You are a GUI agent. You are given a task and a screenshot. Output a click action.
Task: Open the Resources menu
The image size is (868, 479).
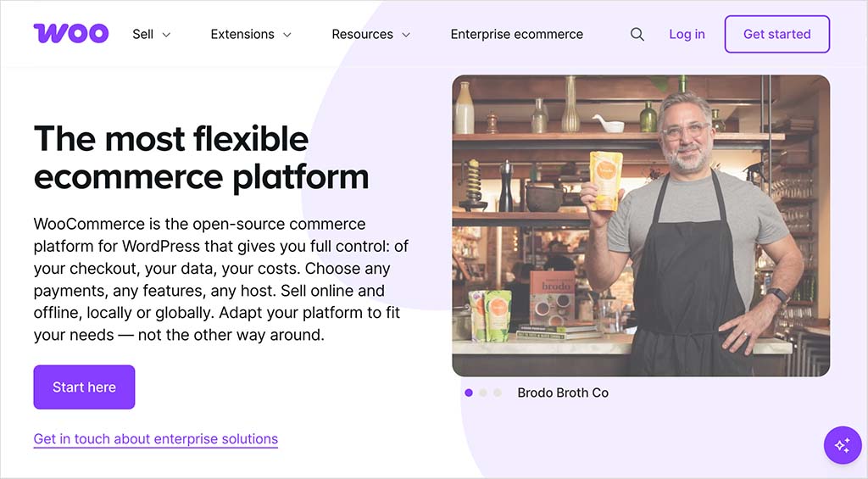[x=363, y=34]
